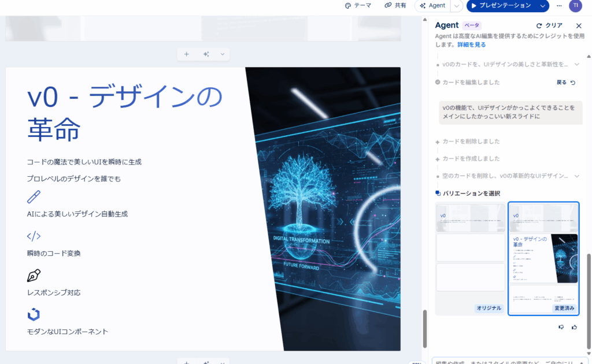
Task: Give thumbs down to the Agent result
Action: click(561, 327)
